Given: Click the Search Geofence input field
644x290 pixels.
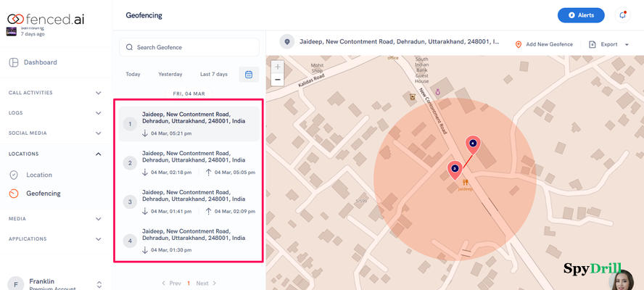Looking at the screenshot, I should tap(189, 47).
